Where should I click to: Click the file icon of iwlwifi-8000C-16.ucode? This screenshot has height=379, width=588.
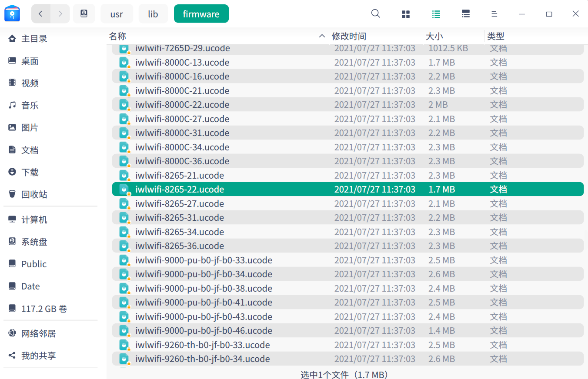tap(125, 76)
